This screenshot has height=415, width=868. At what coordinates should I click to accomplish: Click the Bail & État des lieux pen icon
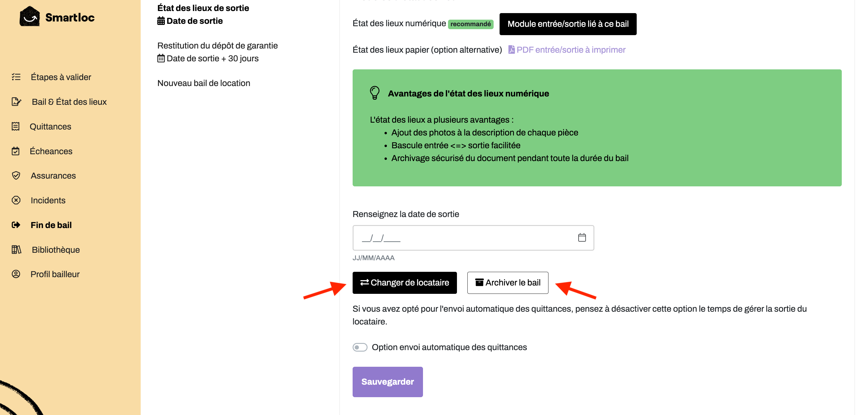pos(16,102)
